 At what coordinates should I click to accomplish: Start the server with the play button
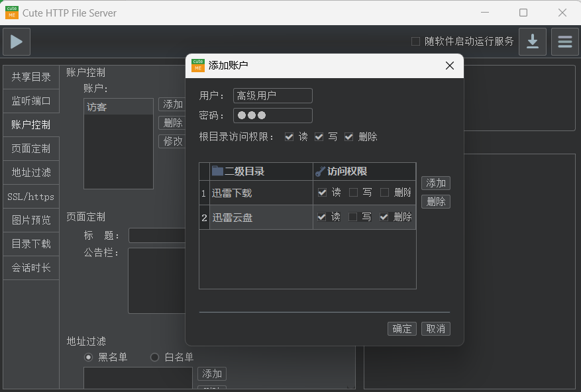tap(17, 42)
